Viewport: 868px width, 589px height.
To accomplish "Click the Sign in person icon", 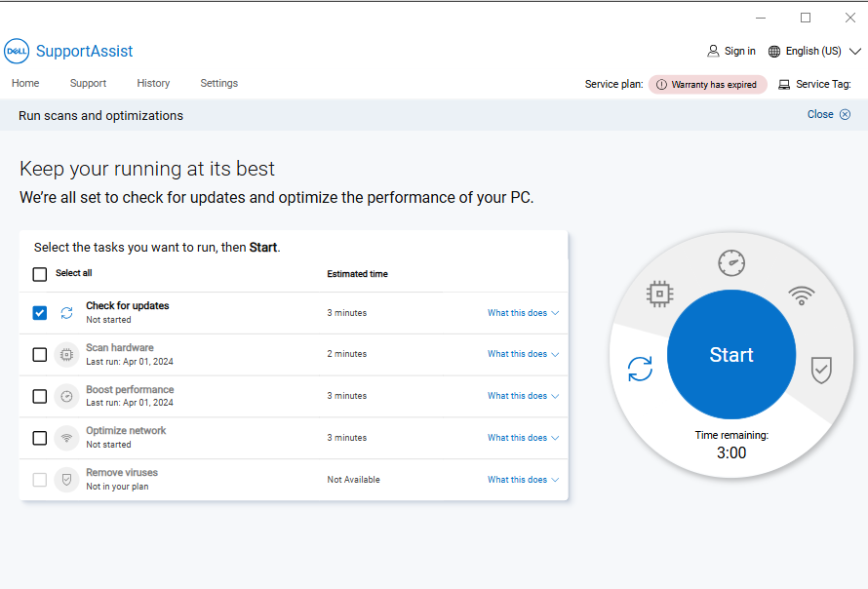I will click(713, 51).
